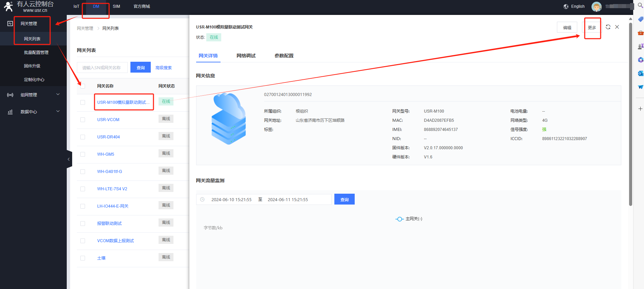
Task: Click the collapse sidebar arrow handle
Action: [x=69, y=159]
